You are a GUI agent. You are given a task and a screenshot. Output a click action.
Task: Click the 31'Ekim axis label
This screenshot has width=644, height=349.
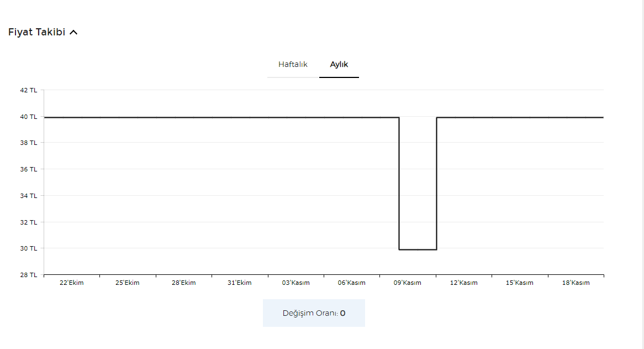coord(240,283)
